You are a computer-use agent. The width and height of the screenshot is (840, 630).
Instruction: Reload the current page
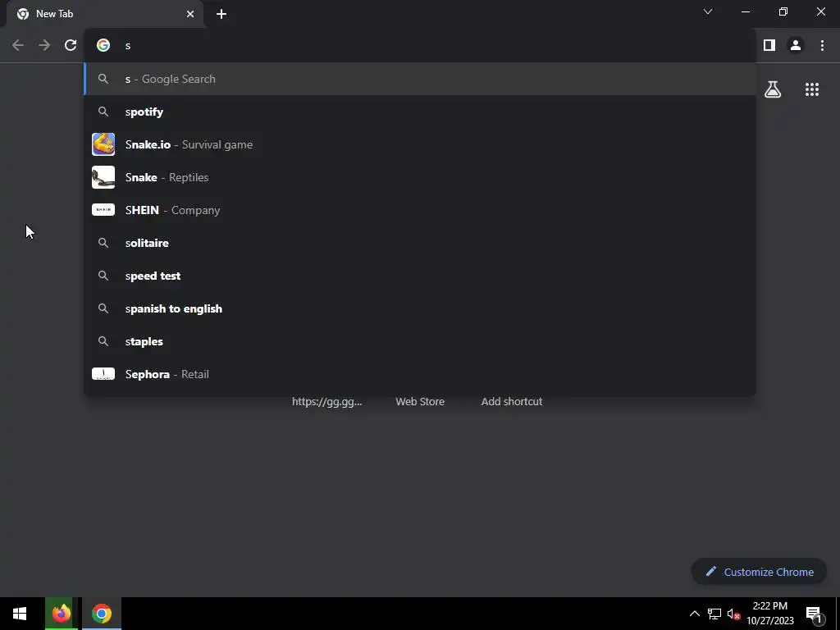[x=71, y=46]
